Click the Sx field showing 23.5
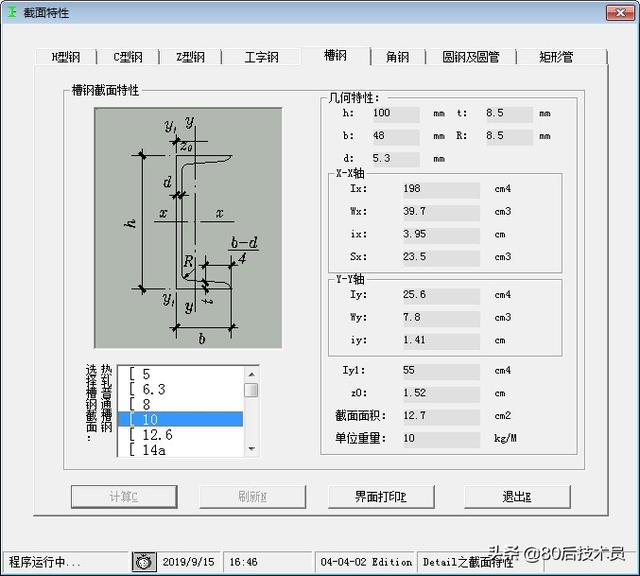This screenshot has height=576, width=640. pos(441,257)
